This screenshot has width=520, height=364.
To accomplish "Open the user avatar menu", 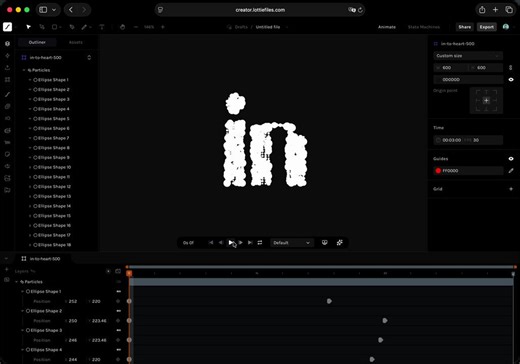I will pyautogui.click(x=506, y=27).
